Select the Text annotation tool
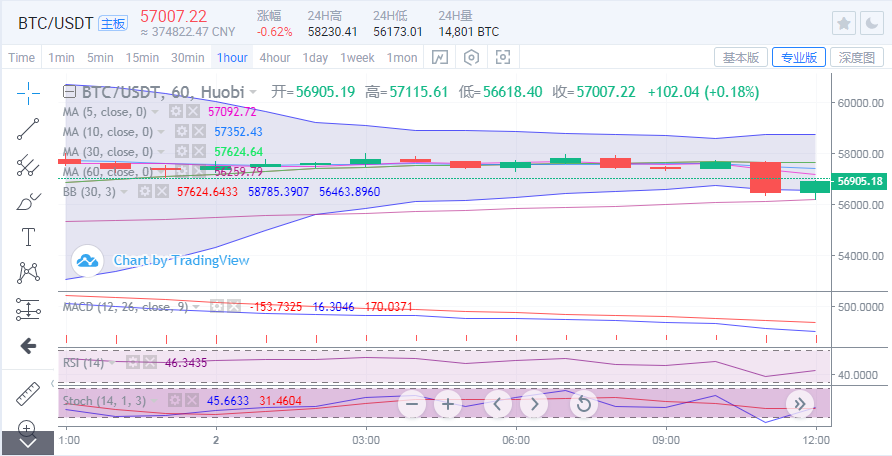 click(x=28, y=237)
